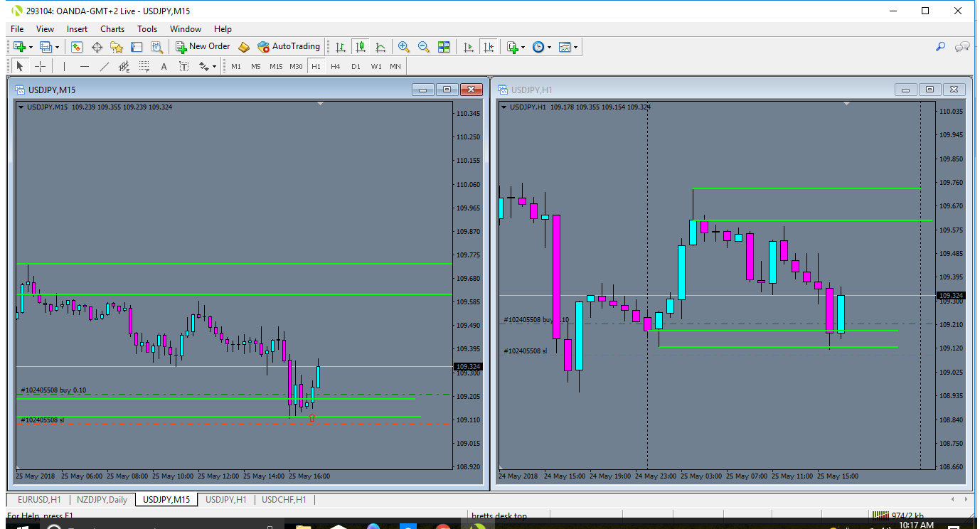Select the trendline drawing tool
Viewport: 980px width, 529px height.
[105, 66]
